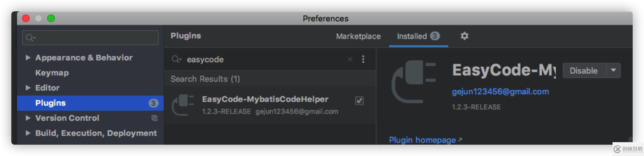The height and width of the screenshot is (156, 644).
Task: Uncheck the EasyCode-MybatisCodeHelper enabled checkbox
Action: pyautogui.click(x=359, y=101)
